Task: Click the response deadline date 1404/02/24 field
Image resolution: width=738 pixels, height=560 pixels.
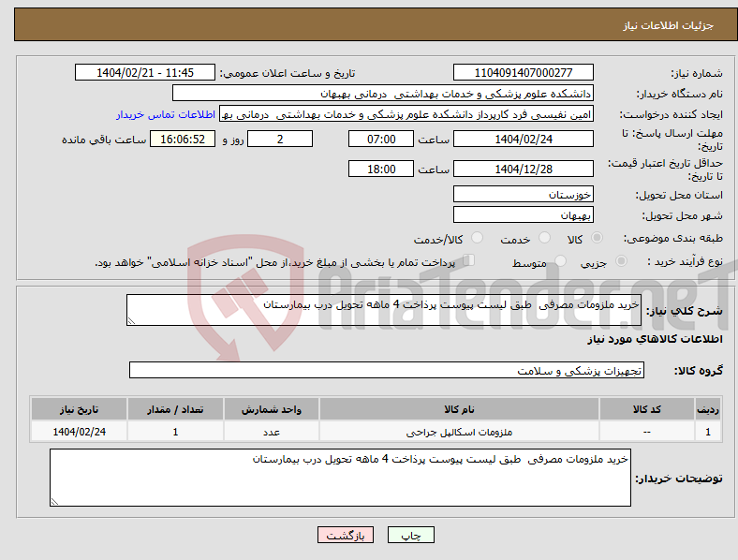Action: (x=523, y=139)
